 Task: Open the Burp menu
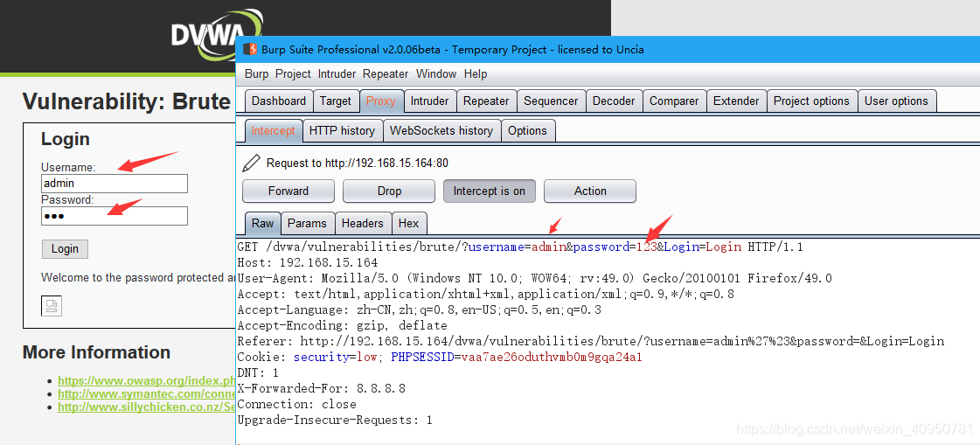256,73
